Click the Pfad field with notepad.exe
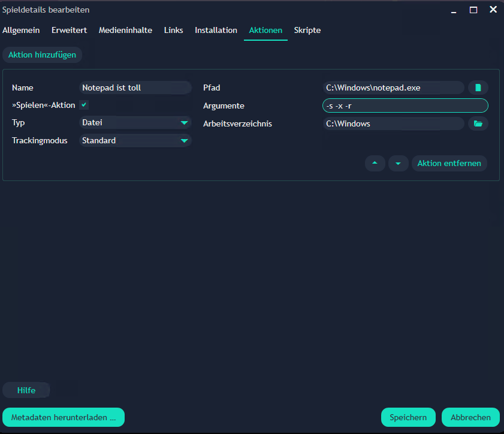Viewport: 504px width, 434px height. pos(393,88)
